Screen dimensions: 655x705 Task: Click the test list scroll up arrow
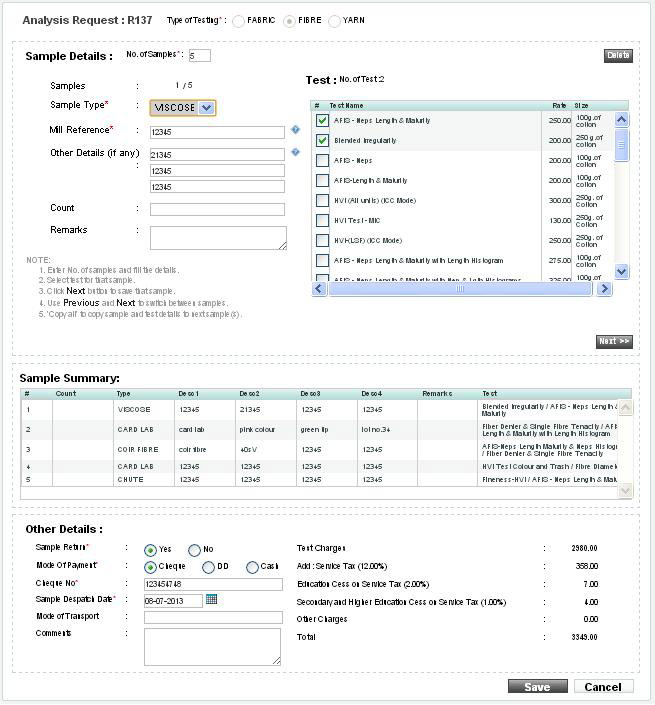[622, 120]
